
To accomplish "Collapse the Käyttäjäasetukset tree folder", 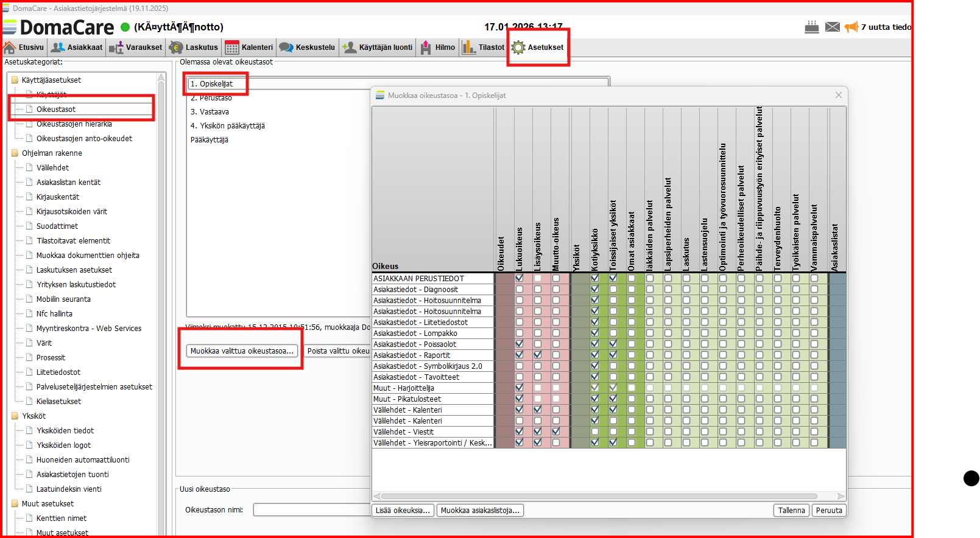I will point(15,80).
